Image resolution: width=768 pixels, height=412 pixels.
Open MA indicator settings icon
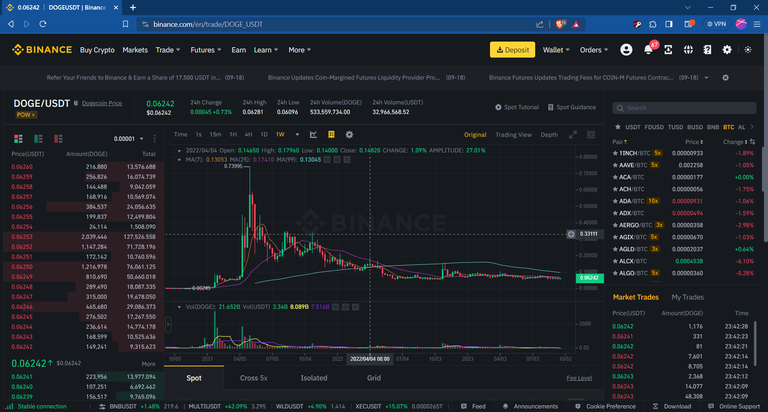337,160
